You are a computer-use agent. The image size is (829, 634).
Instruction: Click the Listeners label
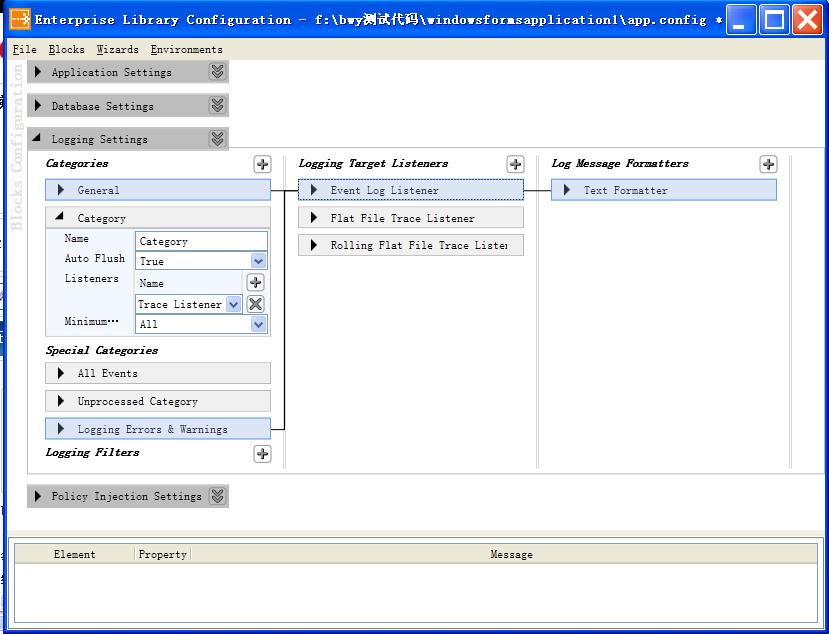pyautogui.click(x=91, y=278)
